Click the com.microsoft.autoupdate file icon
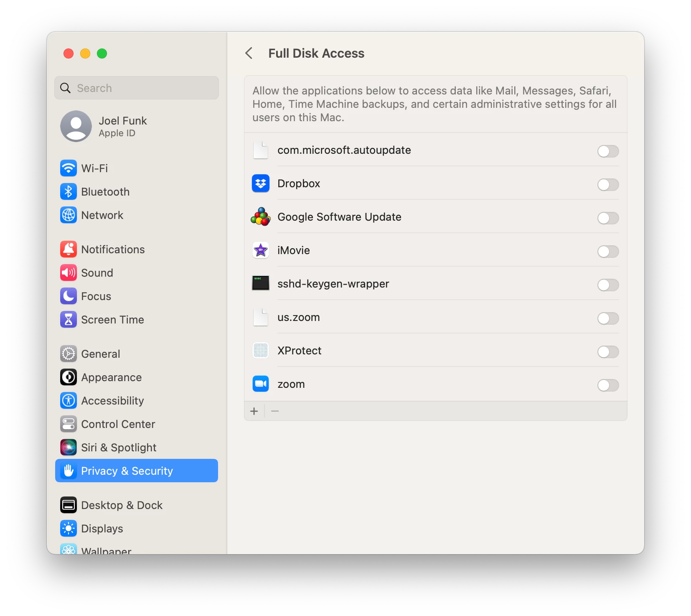 261,150
